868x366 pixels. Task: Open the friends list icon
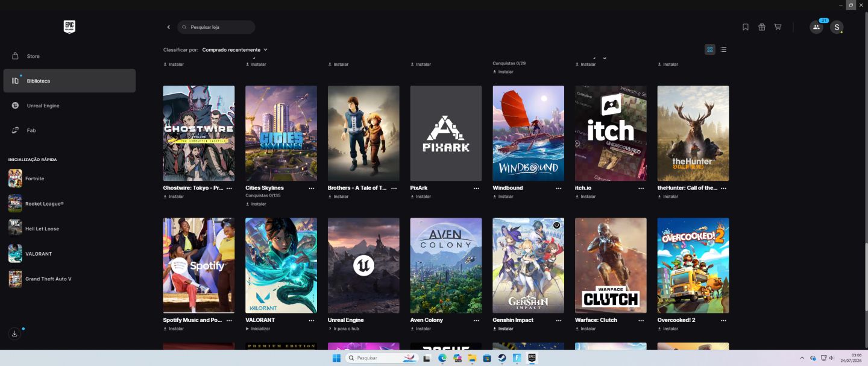click(816, 27)
